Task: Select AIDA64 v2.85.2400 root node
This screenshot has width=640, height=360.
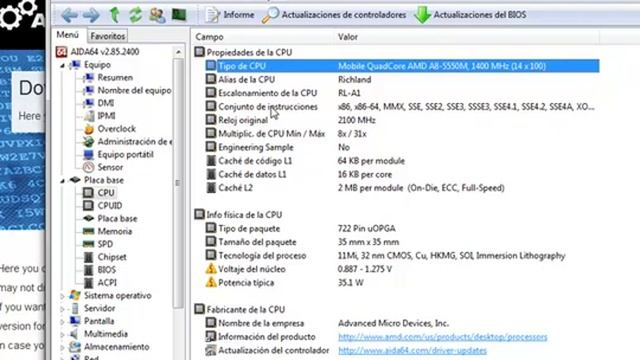Action: (x=105, y=51)
